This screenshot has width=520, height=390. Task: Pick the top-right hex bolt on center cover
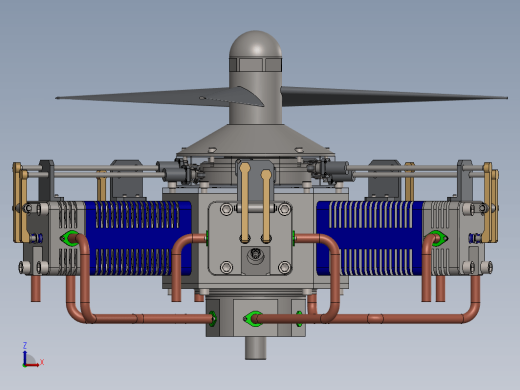(x=284, y=209)
